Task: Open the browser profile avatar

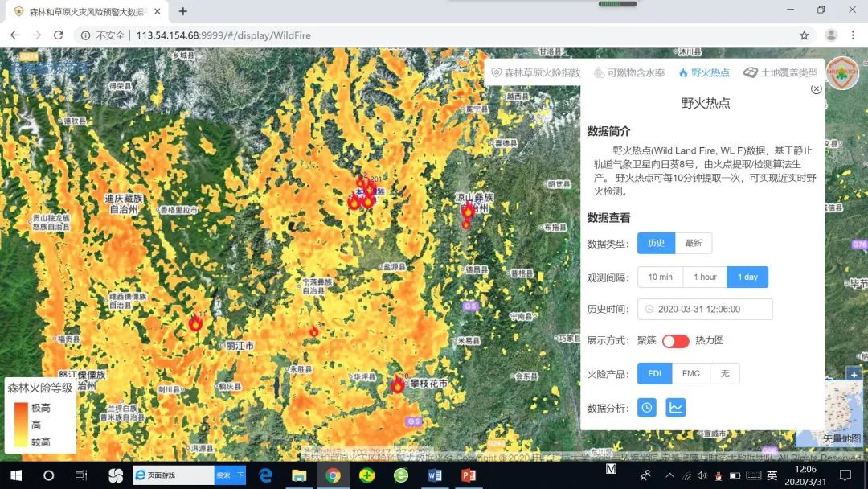Action: [x=831, y=35]
